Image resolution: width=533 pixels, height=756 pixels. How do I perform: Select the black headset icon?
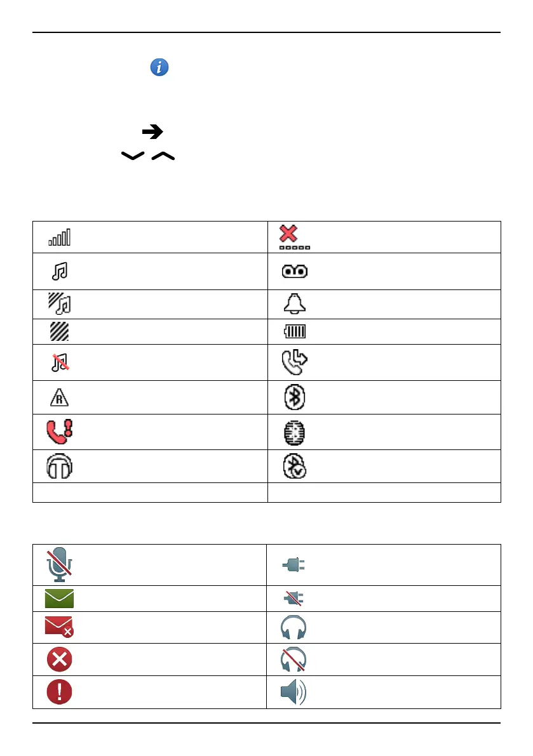tap(60, 467)
